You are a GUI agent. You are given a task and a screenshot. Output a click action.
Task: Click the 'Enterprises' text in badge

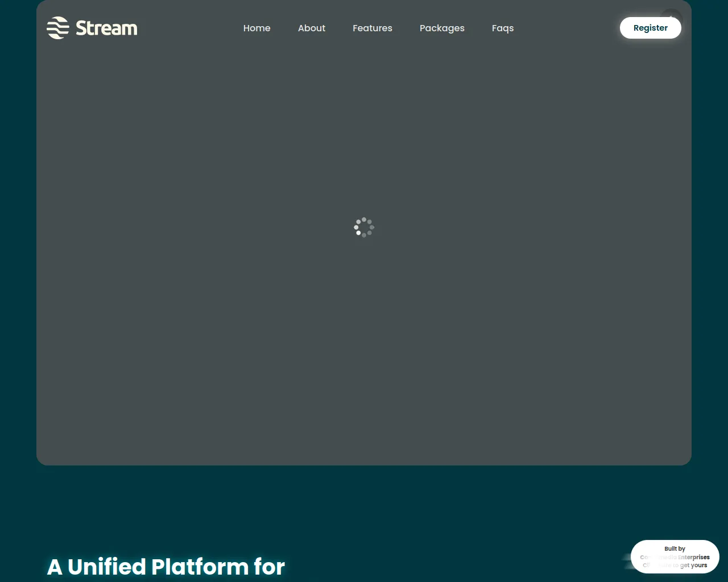pyautogui.click(x=694, y=557)
